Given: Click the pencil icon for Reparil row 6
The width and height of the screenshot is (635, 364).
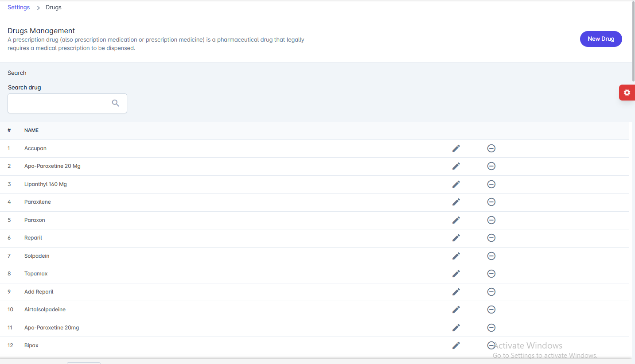Looking at the screenshot, I should 456,238.
